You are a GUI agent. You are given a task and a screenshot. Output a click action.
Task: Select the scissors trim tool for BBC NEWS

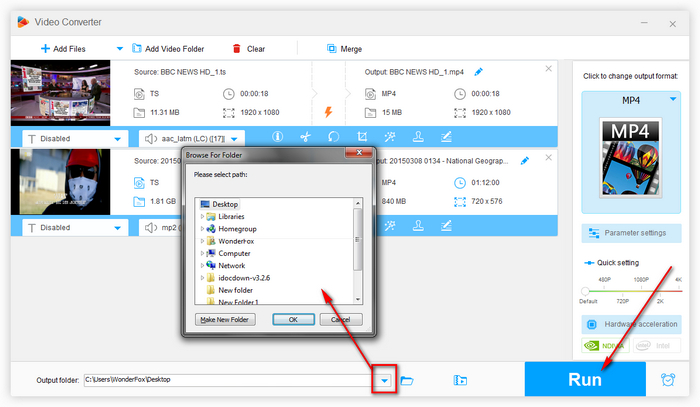click(306, 137)
